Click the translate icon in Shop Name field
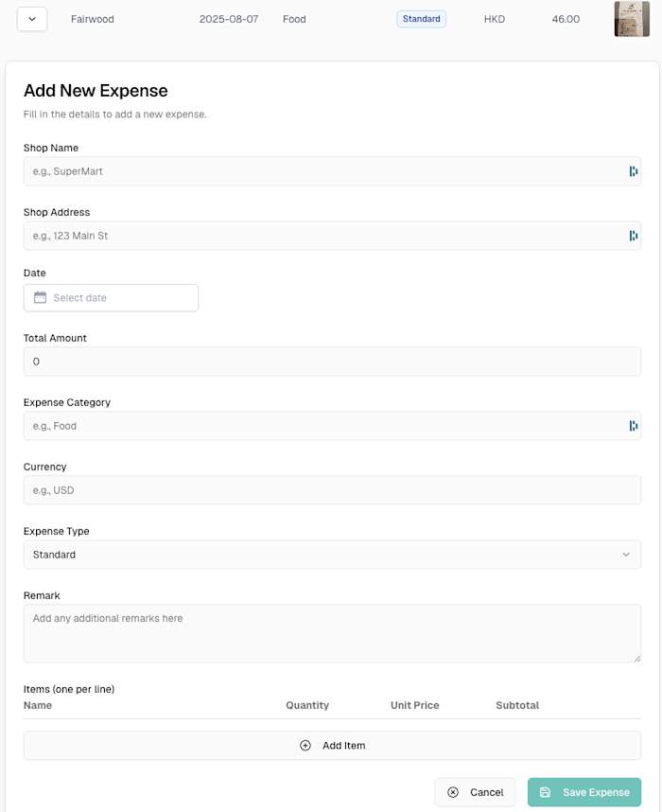 pos(633,171)
